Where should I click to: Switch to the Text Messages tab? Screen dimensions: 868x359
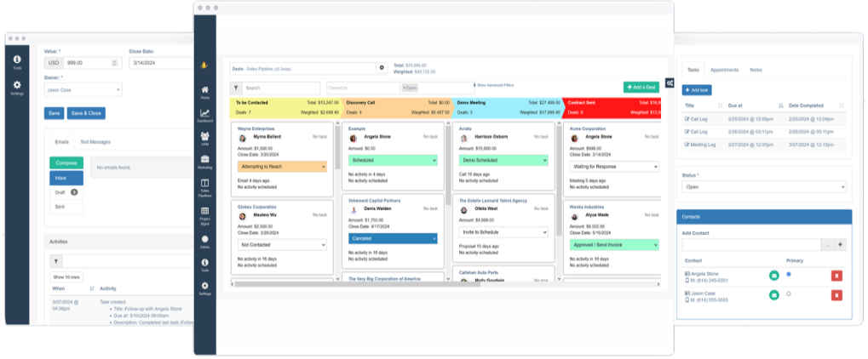click(95, 142)
